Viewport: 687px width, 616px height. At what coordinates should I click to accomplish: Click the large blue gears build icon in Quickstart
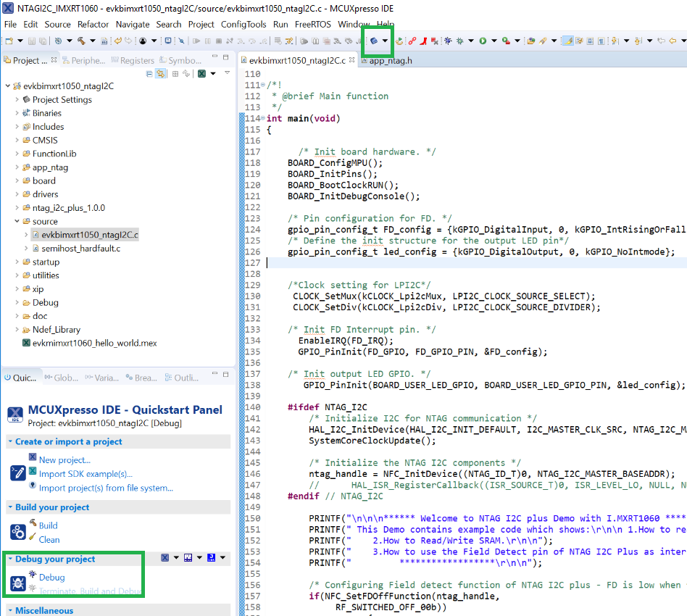18,532
